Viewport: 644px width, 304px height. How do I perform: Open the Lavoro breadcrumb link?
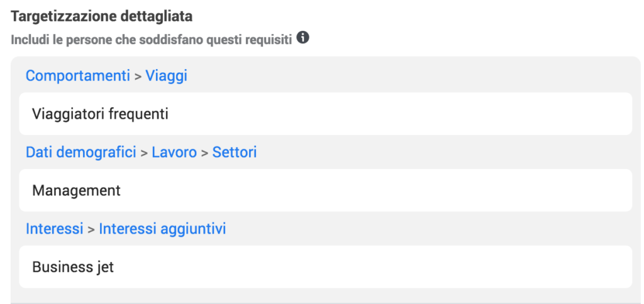(174, 152)
